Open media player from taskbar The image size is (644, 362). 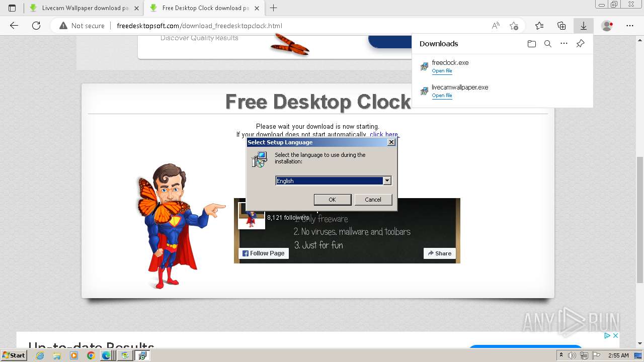tap(74, 355)
